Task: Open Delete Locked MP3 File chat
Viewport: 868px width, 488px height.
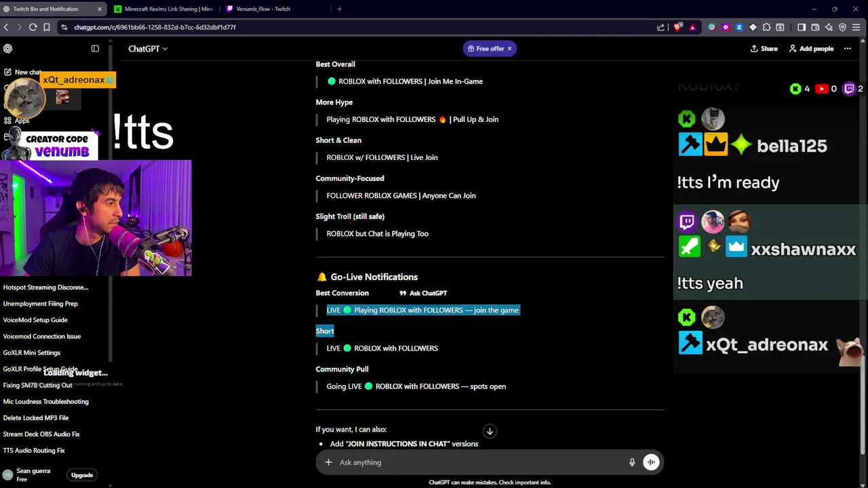Action: (36, 418)
